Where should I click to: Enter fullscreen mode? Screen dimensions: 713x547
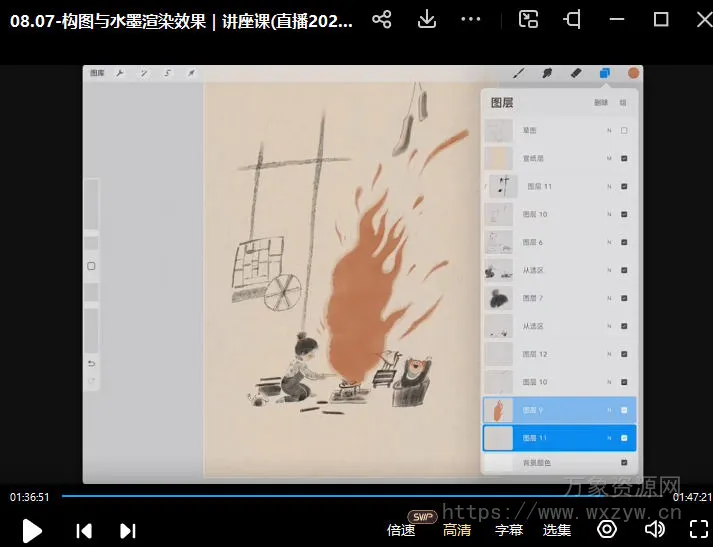coord(699,529)
